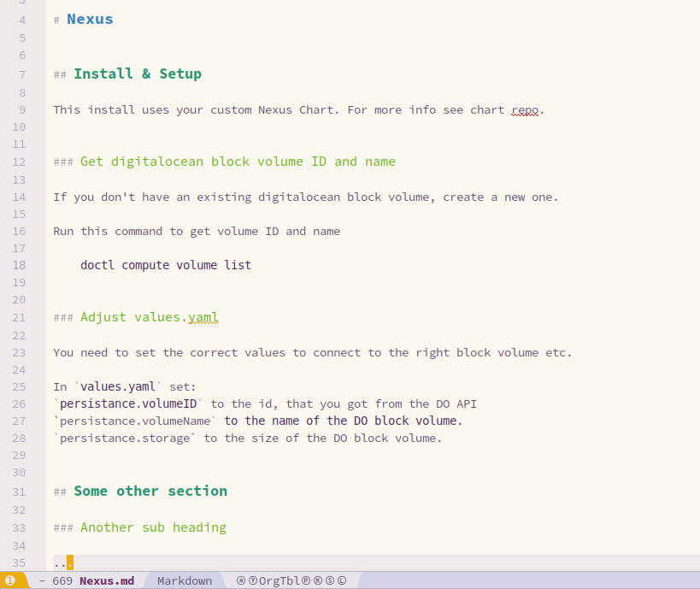Click the 'Another sub heading' heading
The width and height of the screenshot is (700, 589).
pos(153,527)
